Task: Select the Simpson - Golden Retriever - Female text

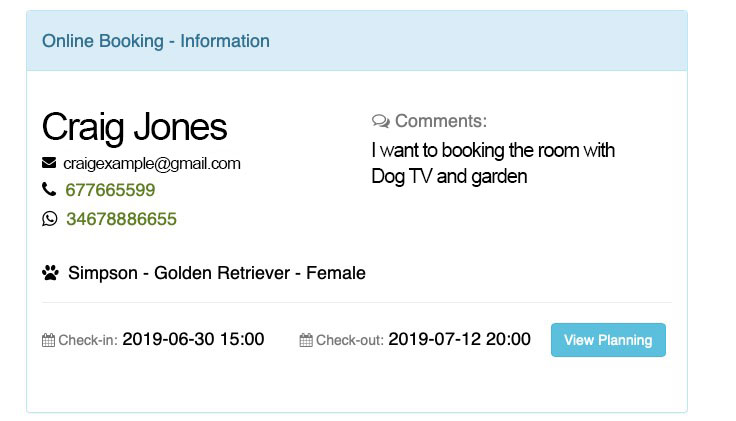Action: coord(217,273)
